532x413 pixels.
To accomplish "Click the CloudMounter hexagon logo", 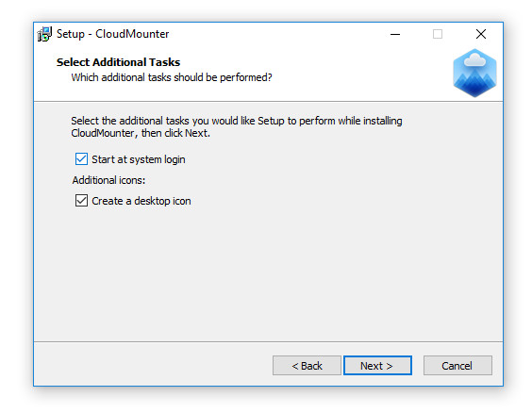I will pos(474,73).
